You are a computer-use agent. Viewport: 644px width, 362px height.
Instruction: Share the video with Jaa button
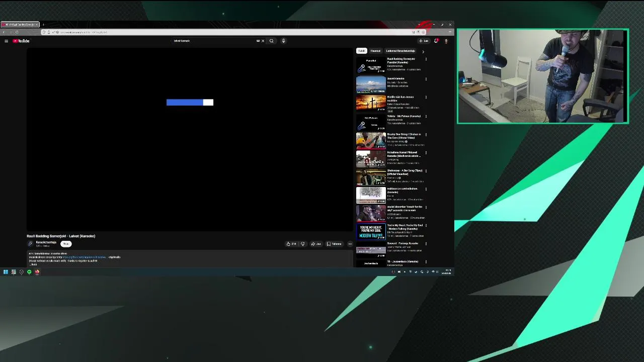(x=316, y=244)
